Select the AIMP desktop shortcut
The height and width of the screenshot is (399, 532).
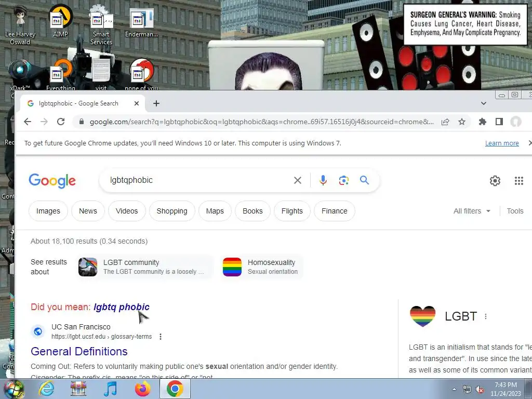pos(60,21)
